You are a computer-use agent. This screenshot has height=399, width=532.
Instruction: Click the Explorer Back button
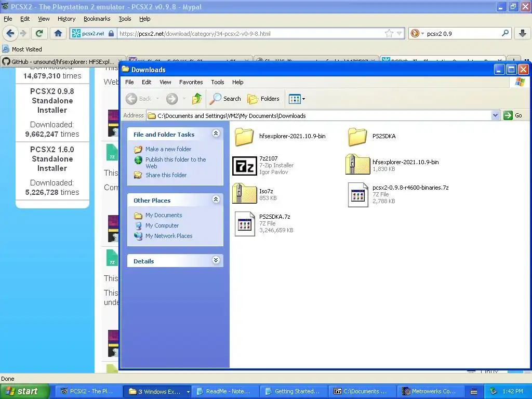click(x=138, y=99)
